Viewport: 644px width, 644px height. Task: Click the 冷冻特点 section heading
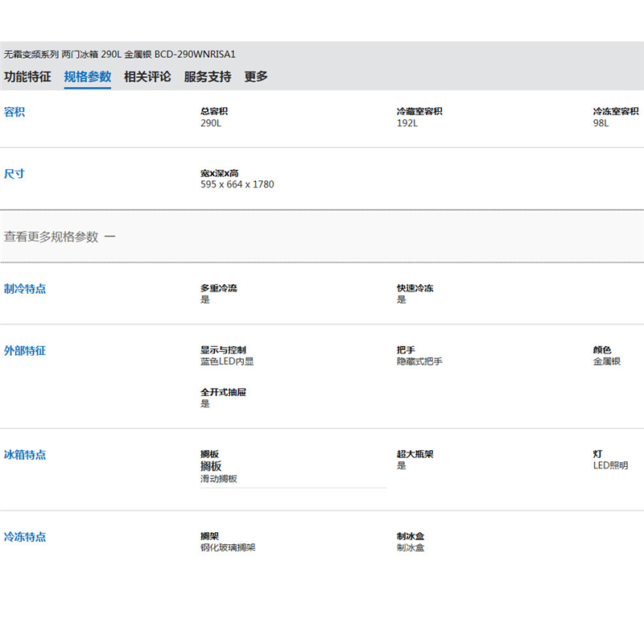25,537
